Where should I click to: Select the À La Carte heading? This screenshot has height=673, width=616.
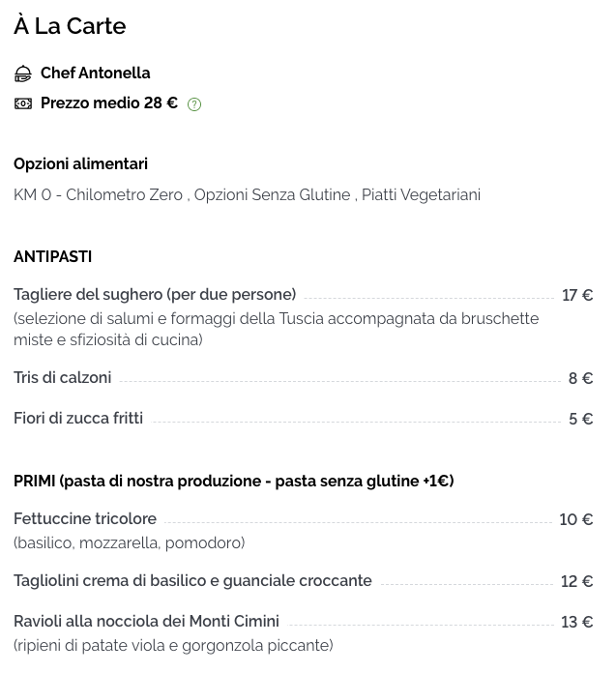pyautogui.click(x=70, y=26)
